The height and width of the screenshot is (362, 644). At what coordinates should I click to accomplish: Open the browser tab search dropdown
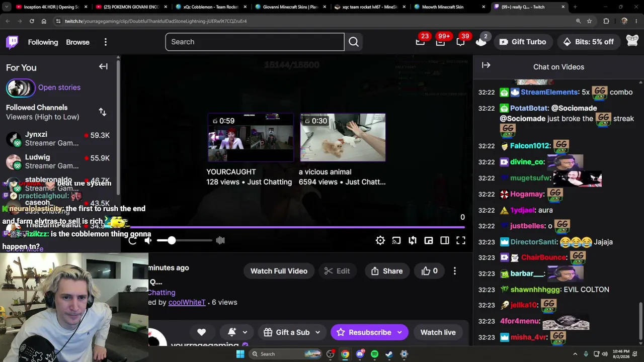point(7,7)
